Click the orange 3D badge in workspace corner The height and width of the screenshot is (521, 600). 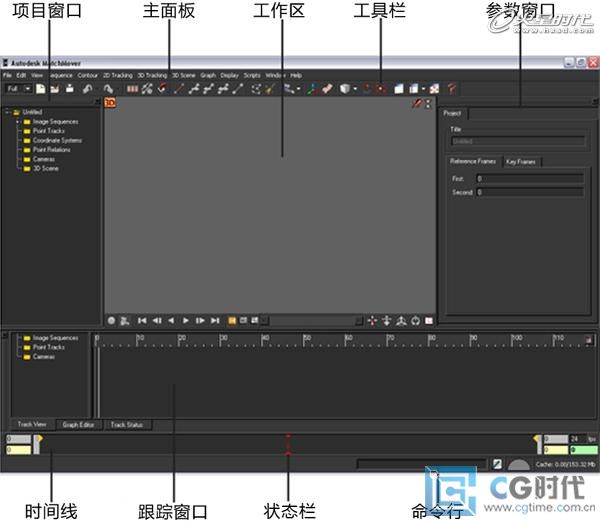(x=110, y=103)
